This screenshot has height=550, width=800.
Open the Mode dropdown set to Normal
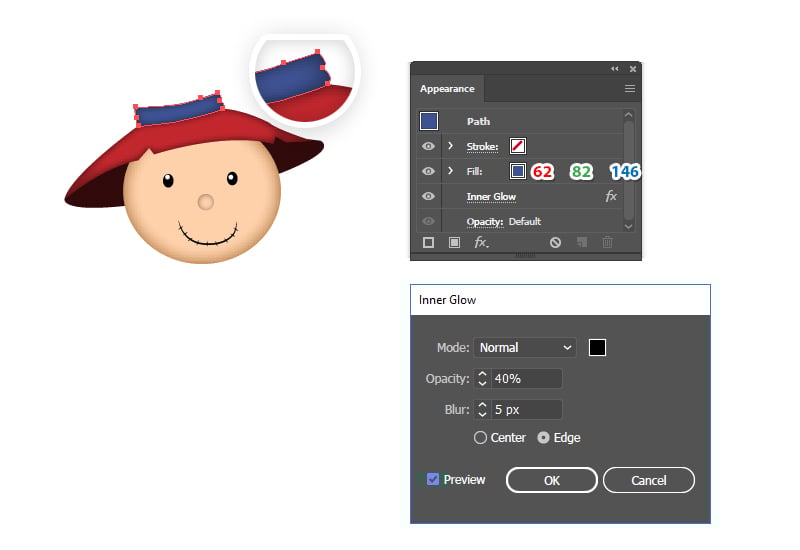pos(525,348)
